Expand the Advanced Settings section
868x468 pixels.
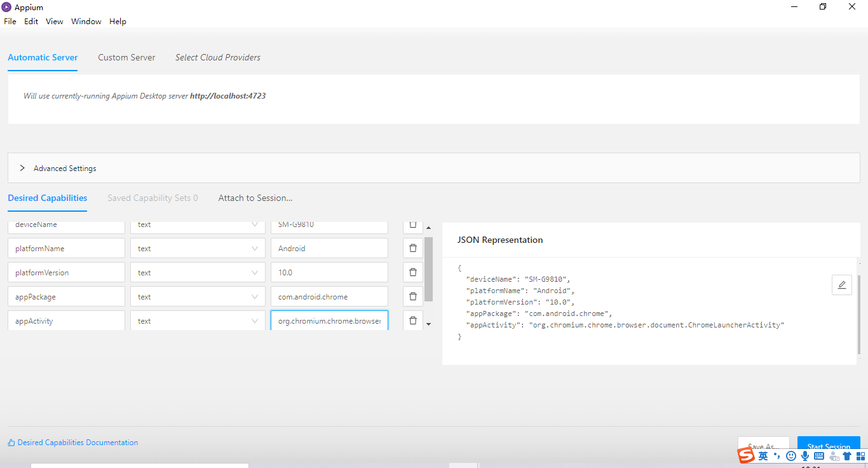click(433, 168)
